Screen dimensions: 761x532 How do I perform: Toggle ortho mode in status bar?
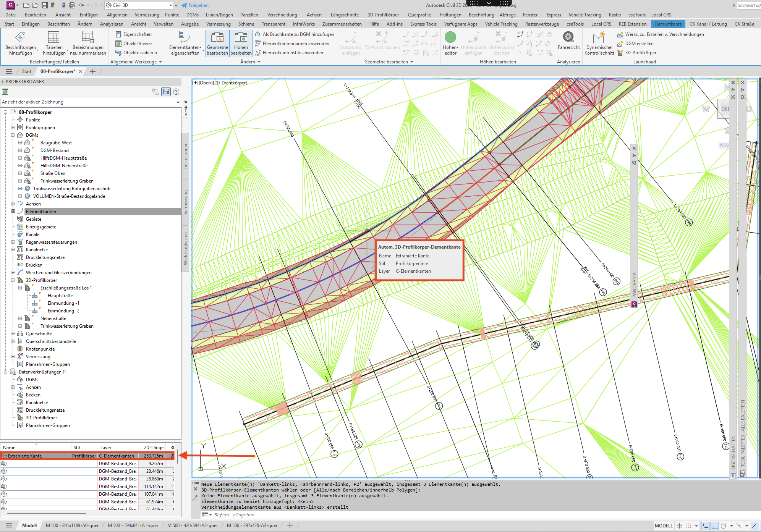click(x=714, y=526)
